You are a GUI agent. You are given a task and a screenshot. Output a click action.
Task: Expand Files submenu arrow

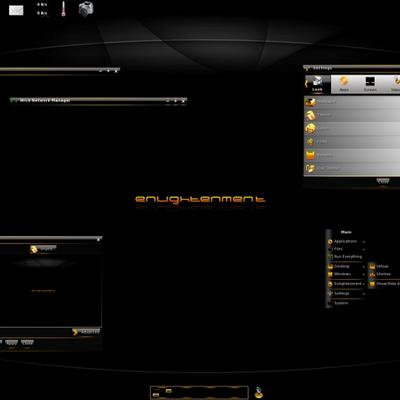point(363,249)
